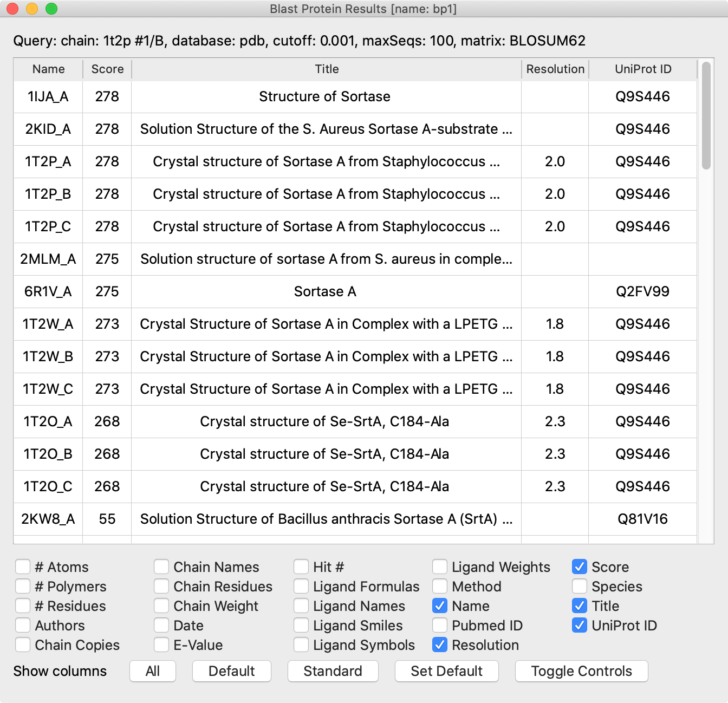Enable the Ligand Names checkbox
Image resolution: width=728 pixels, height=703 pixels.
[301, 606]
